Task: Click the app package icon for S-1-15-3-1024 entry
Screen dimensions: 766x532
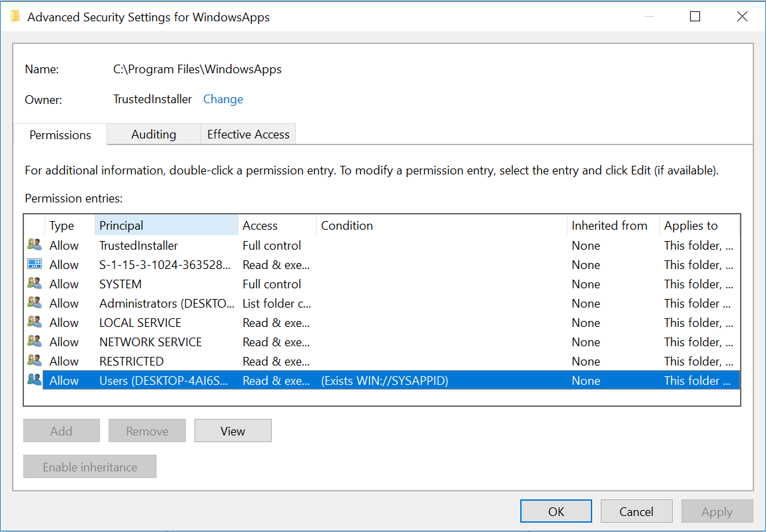Action: click(x=34, y=264)
